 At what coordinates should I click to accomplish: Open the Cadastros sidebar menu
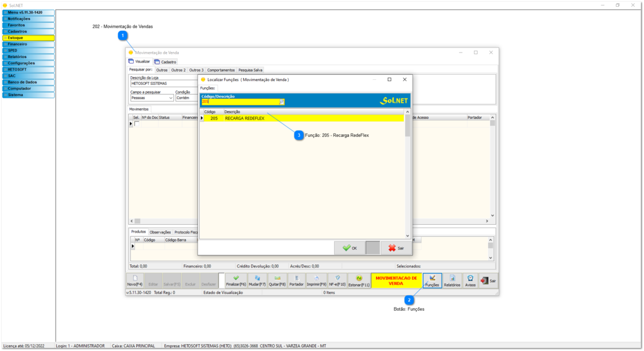point(28,32)
